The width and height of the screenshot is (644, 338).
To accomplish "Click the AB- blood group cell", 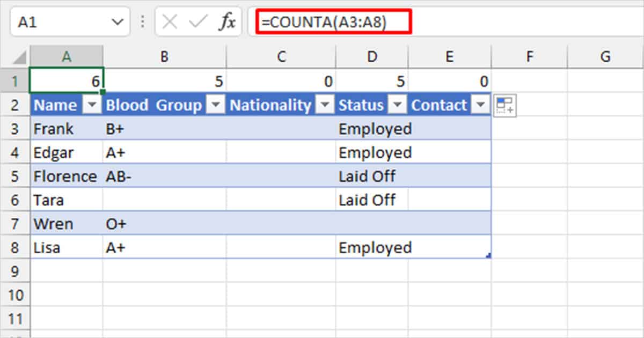I will [164, 176].
